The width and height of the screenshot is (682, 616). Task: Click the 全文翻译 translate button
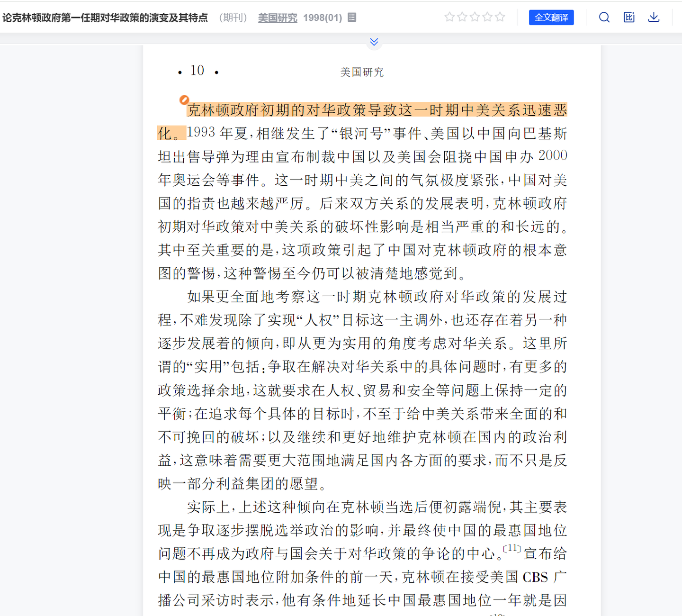click(551, 17)
